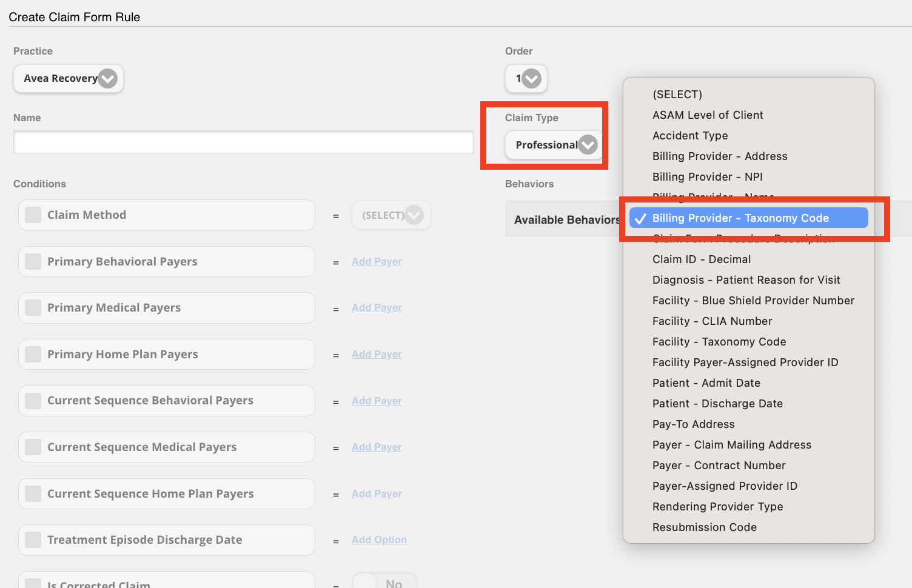Open the Practice dropdown showing Avea Recovery
912x588 pixels.
click(69, 79)
